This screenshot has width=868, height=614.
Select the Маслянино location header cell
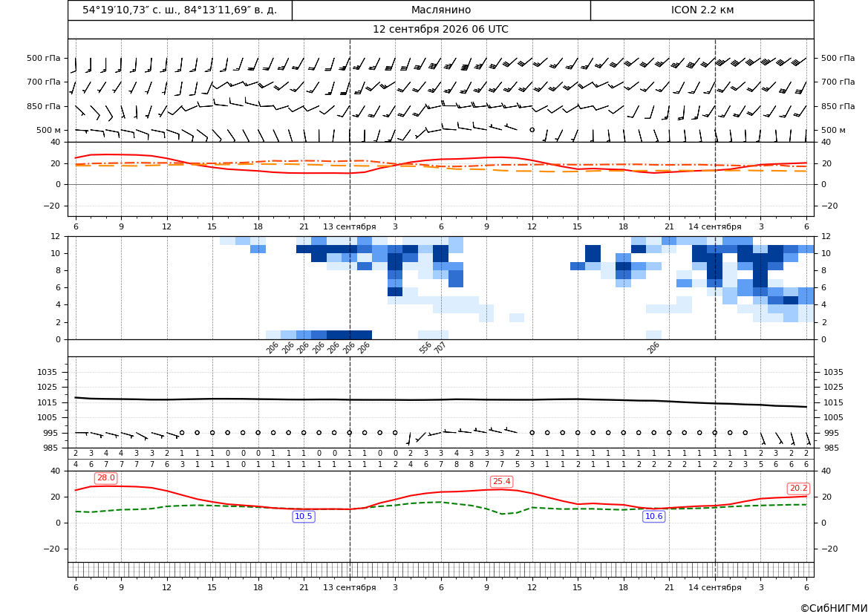coord(441,10)
